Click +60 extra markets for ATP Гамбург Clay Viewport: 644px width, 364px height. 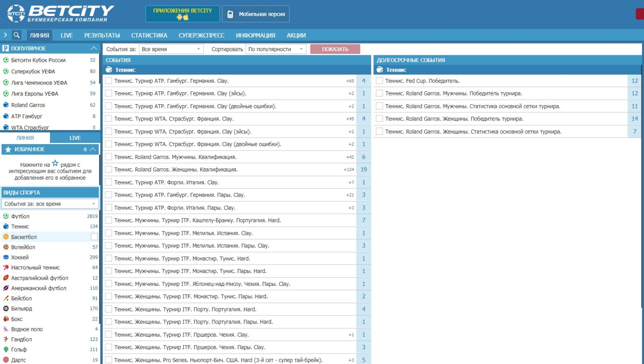pyautogui.click(x=350, y=81)
